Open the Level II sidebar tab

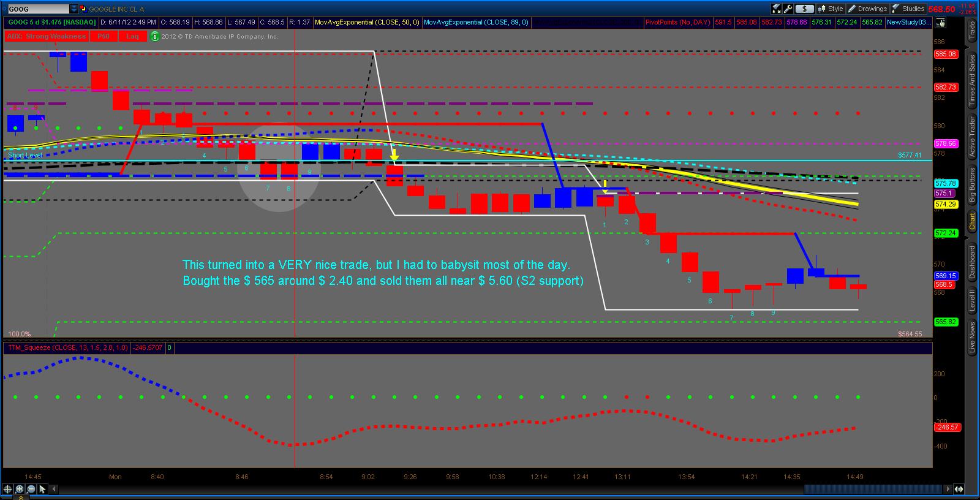pos(972,300)
